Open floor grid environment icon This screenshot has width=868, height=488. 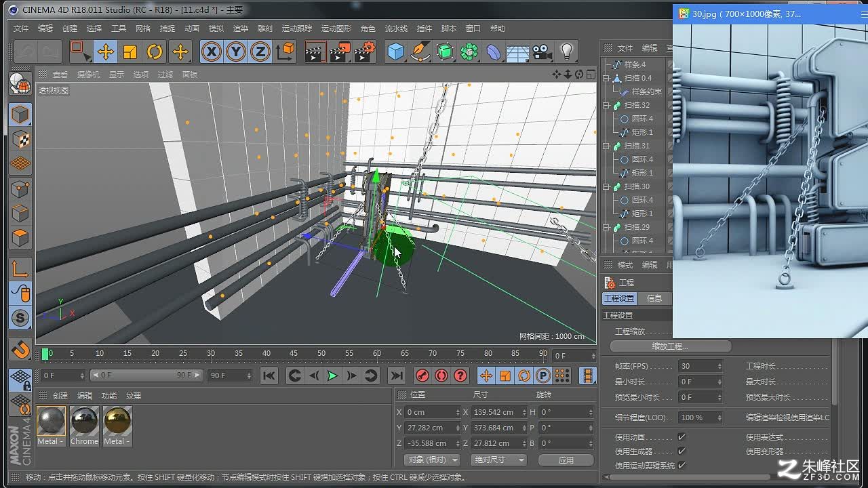(517, 52)
